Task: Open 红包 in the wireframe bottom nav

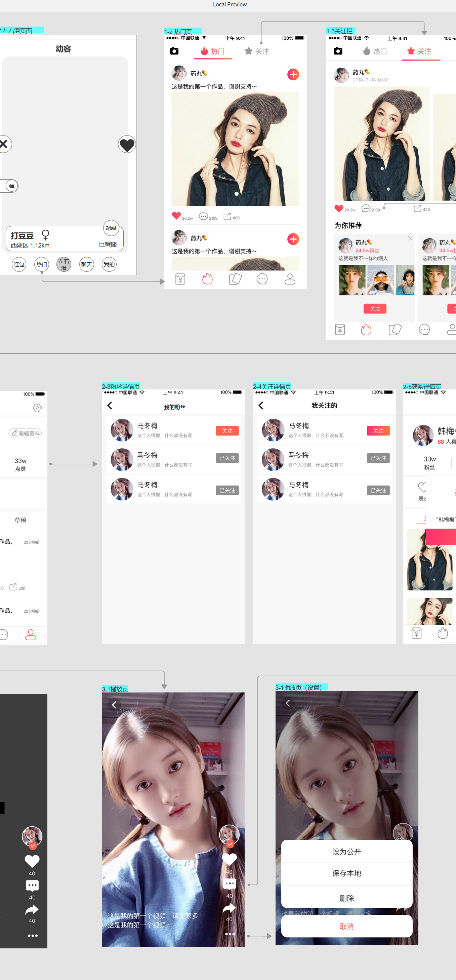Action: pos(19,264)
